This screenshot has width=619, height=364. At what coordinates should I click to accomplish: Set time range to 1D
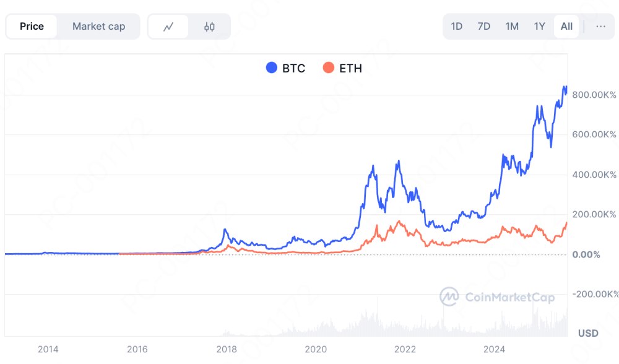tap(457, 27)
